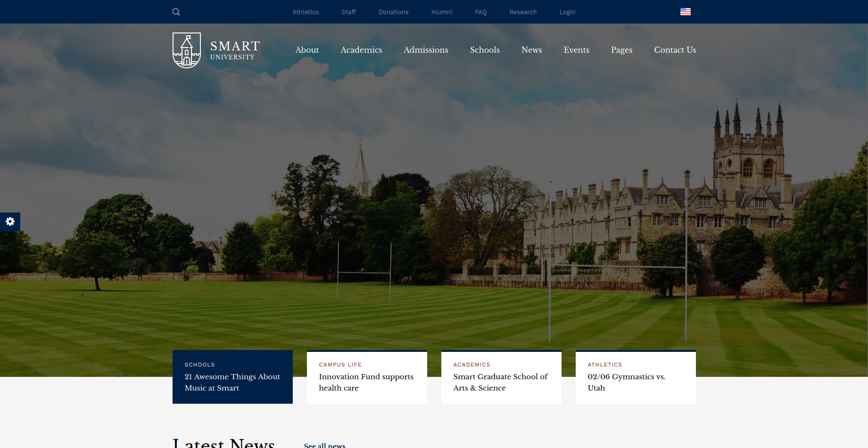Click See all news
The height and width of the screenshot is (448, 868).
point(324,445)
